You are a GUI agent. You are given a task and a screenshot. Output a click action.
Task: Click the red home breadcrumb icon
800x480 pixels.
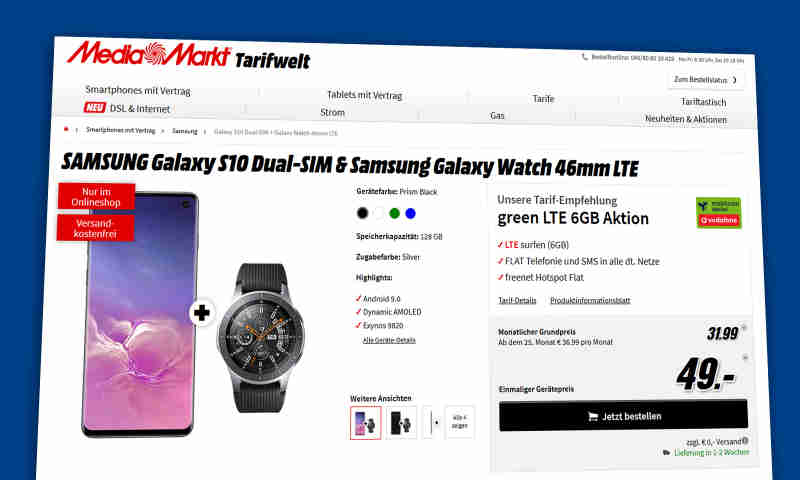point(66,129)
